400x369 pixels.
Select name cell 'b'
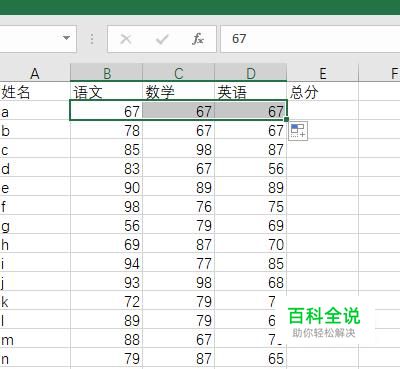coord(35,129)
